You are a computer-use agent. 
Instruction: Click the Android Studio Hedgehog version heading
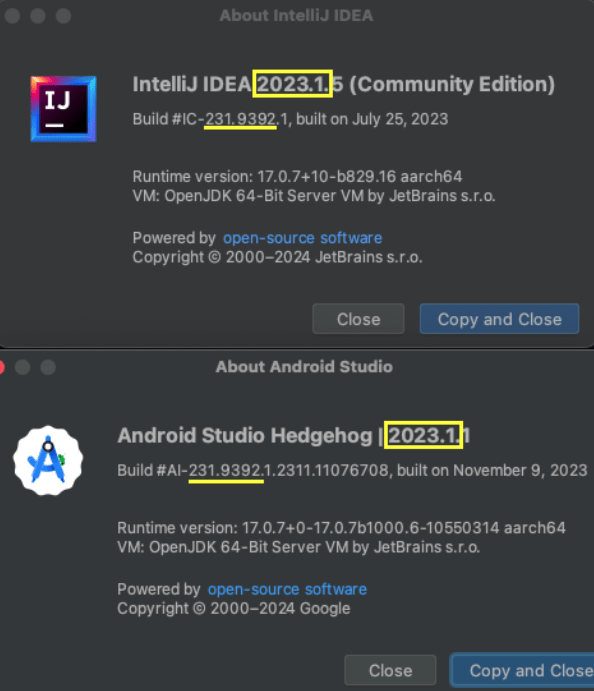click(x=293, y=435)
